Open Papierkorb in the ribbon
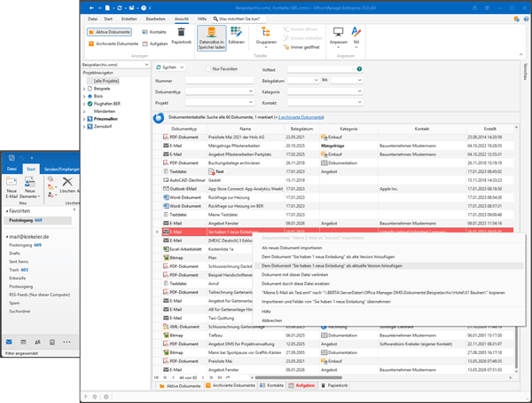532x403 pixels. pos(181,36)
